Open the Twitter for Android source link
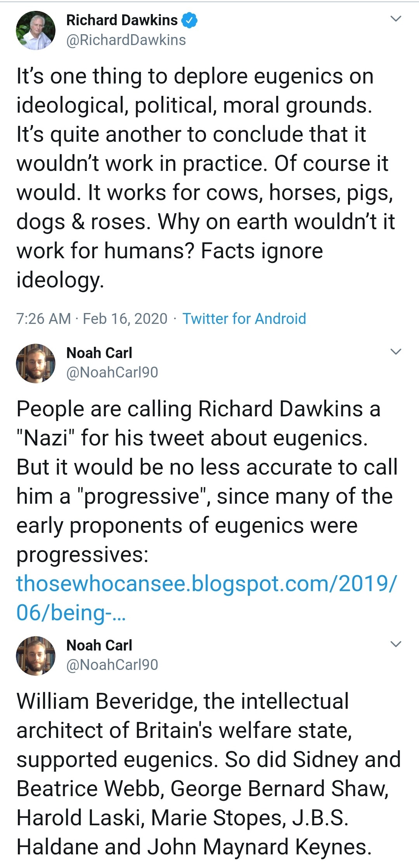 [x=244, y=318]
